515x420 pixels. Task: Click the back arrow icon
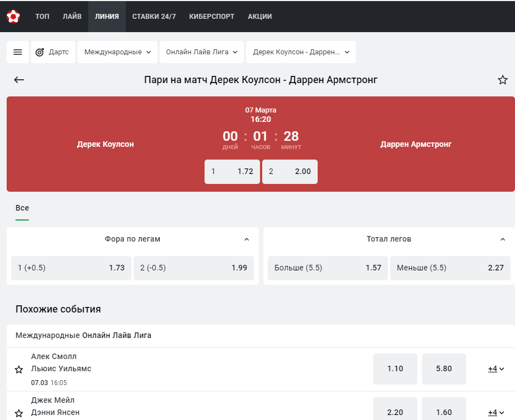tap(19, 79)
